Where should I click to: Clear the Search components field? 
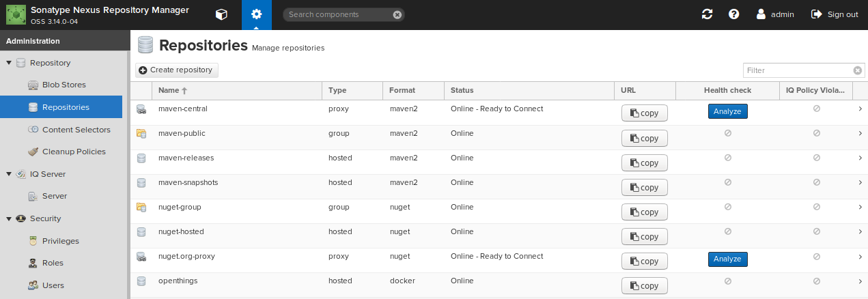(397, 14)
